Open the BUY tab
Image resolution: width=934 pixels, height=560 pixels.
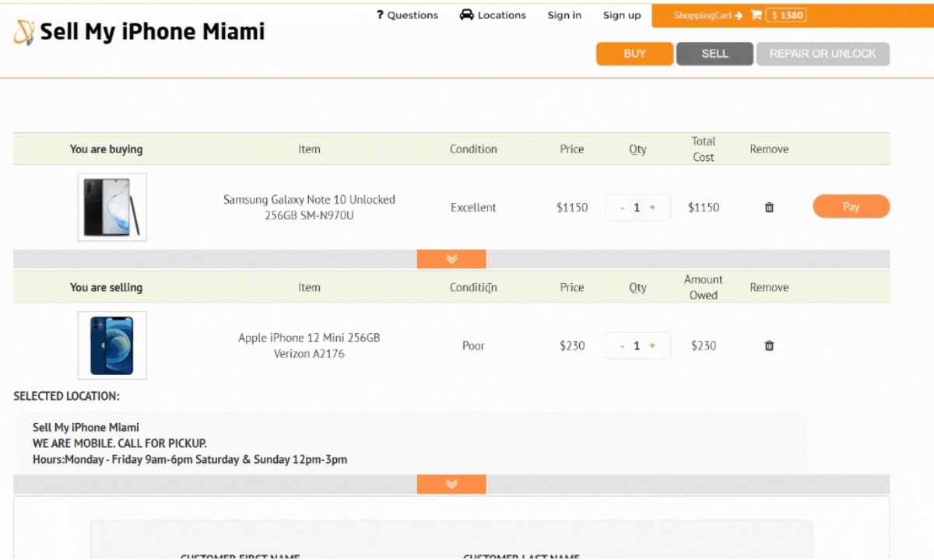[x=635, y=54]
